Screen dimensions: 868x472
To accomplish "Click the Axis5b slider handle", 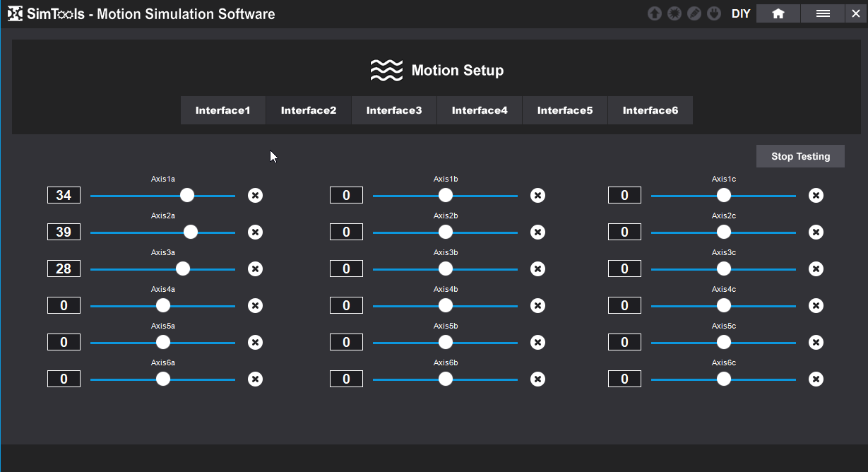I will point(446,342).
